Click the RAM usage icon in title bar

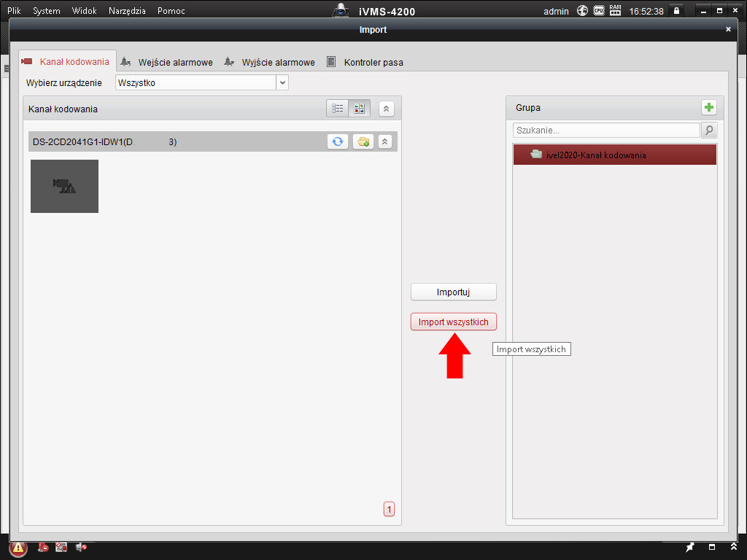[x=615, y=11]
